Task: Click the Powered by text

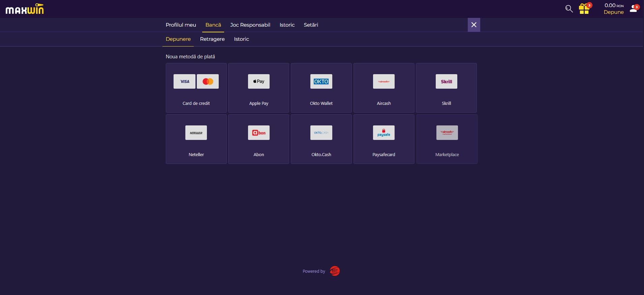Action: coord(314,271)
